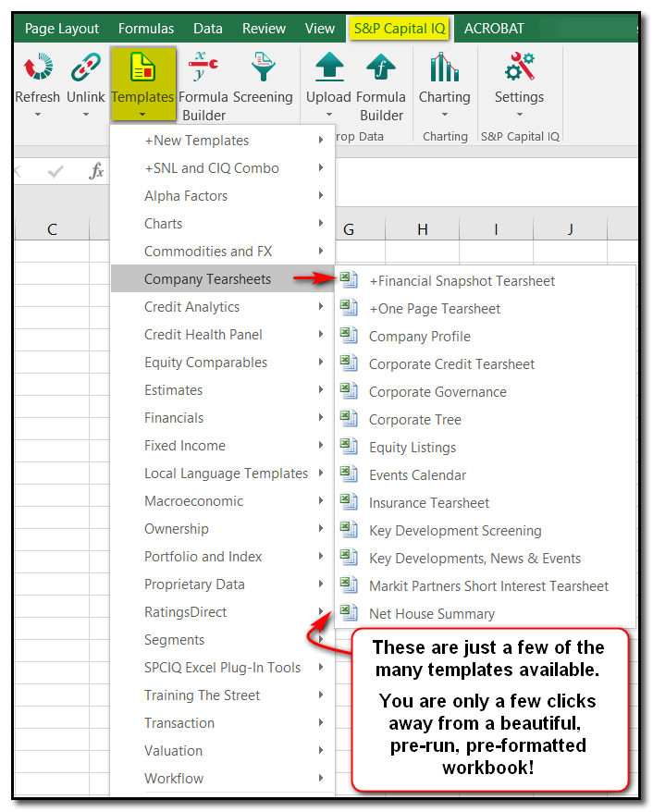Open the Settings gear and wrench icon
This screenshot has height=812, width=653.
click(x=520, y=67)
